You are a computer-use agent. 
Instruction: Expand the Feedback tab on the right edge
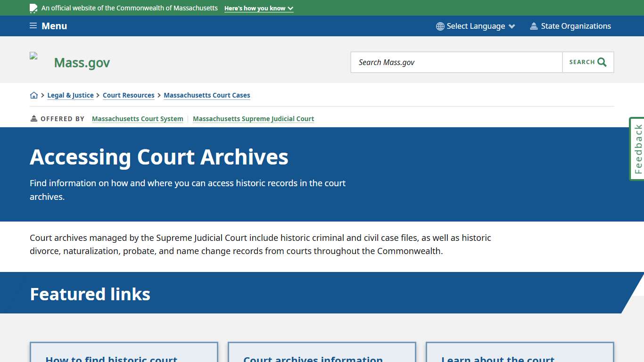[x=637, y=148]
